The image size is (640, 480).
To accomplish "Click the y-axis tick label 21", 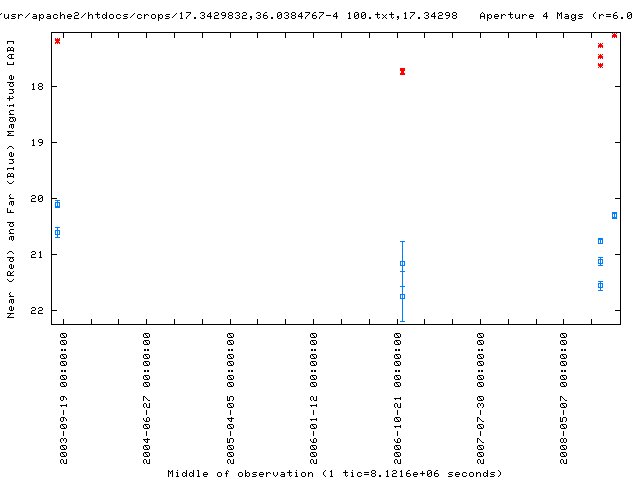I will [37, 254].
